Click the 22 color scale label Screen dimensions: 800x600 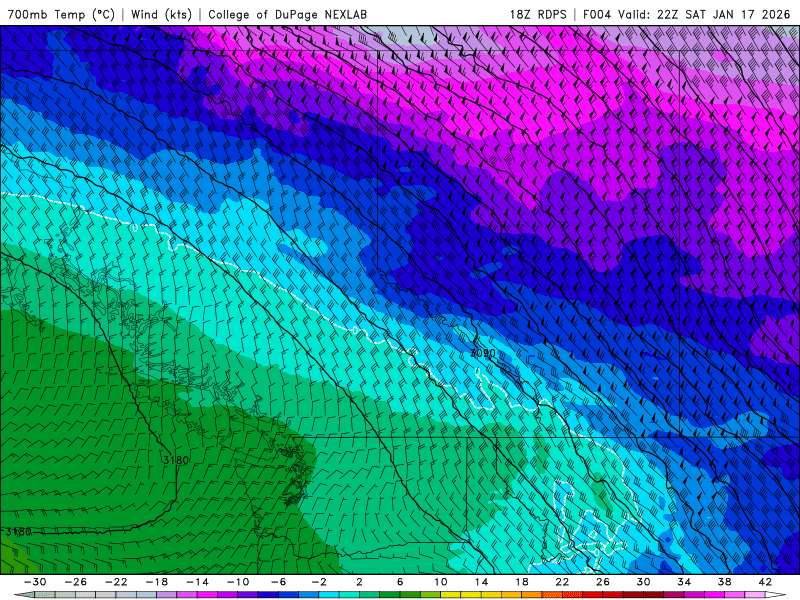[562, 582]
